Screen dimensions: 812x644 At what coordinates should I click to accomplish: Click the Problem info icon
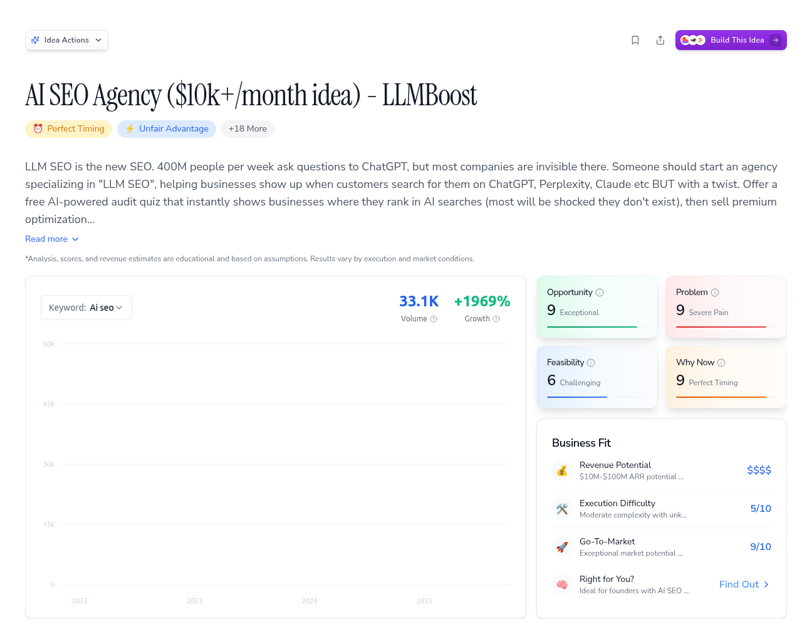point(715,293)
